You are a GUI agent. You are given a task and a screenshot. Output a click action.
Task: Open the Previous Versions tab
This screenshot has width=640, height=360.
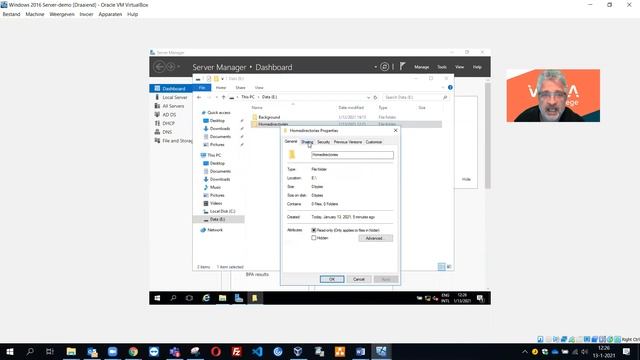point(348,142)
